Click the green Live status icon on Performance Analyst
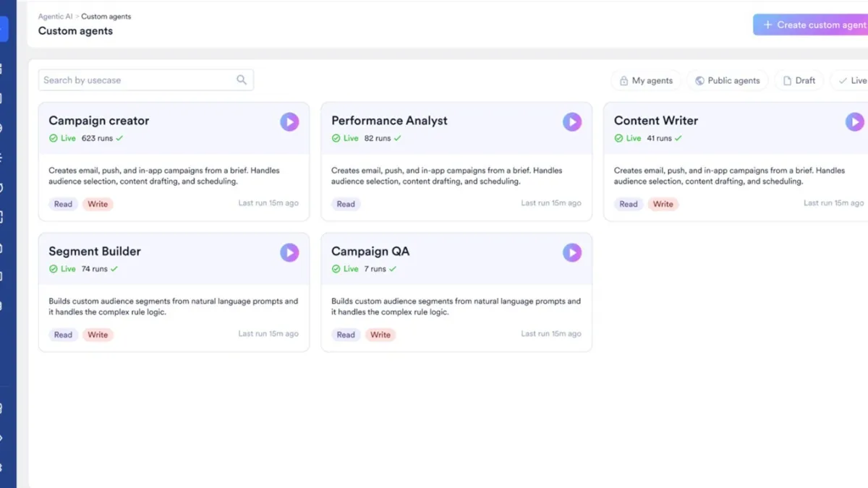The width and height of the screenshot is (868, 488). (336, 138)
